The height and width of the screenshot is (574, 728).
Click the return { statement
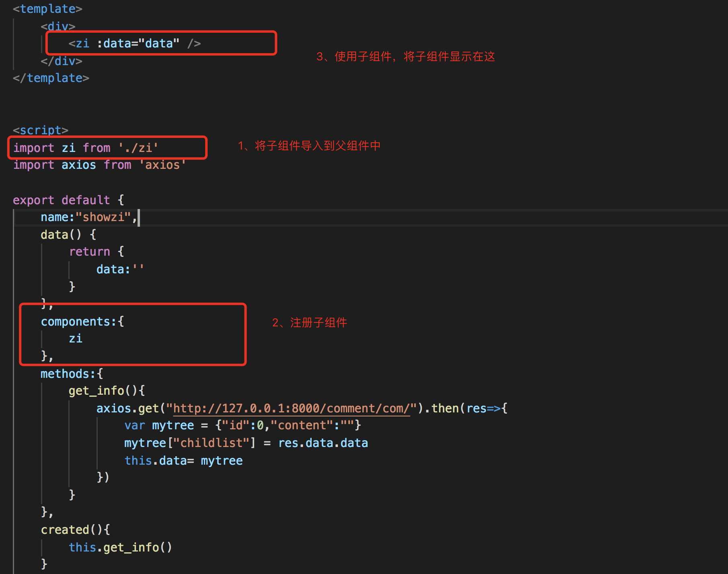(97, 252)
